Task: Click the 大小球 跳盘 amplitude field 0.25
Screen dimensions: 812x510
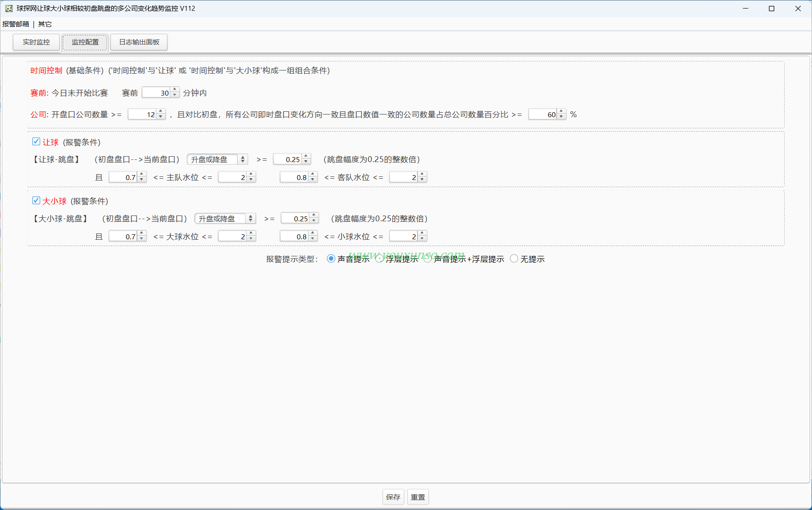Action: click(x=296, y=219)
